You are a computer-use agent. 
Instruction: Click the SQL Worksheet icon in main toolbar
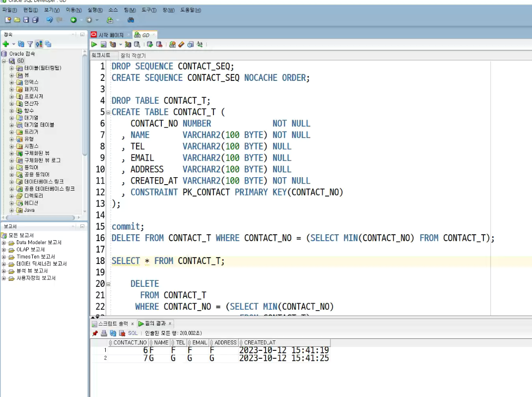[110, 20]
